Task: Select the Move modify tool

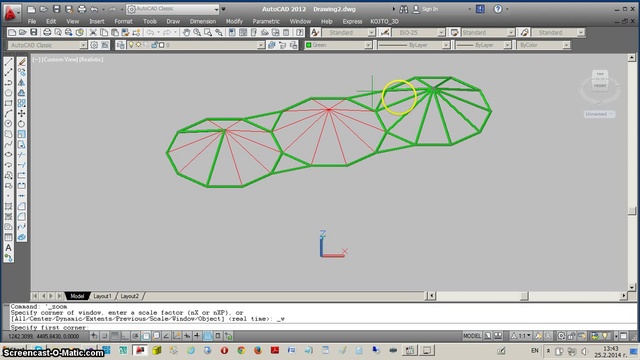Action: point(22,113)
